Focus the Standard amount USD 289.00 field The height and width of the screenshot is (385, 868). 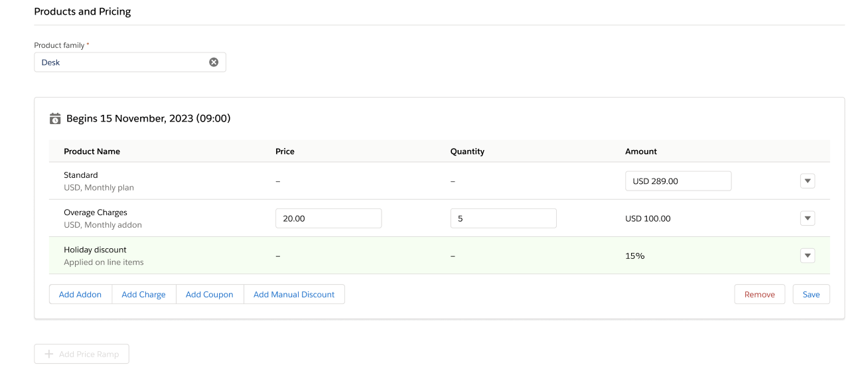pos(678,181)
